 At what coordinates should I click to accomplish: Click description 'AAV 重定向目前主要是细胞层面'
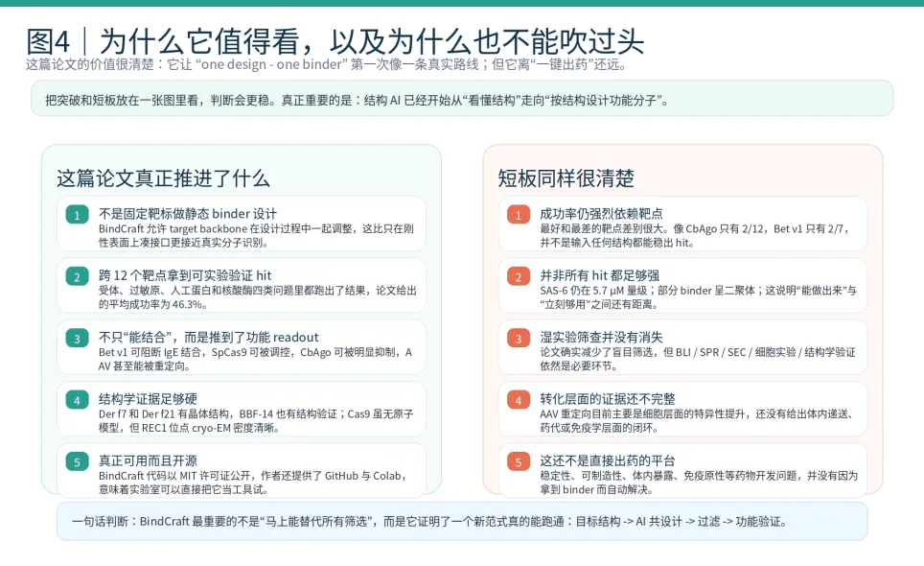click(697, 421)
